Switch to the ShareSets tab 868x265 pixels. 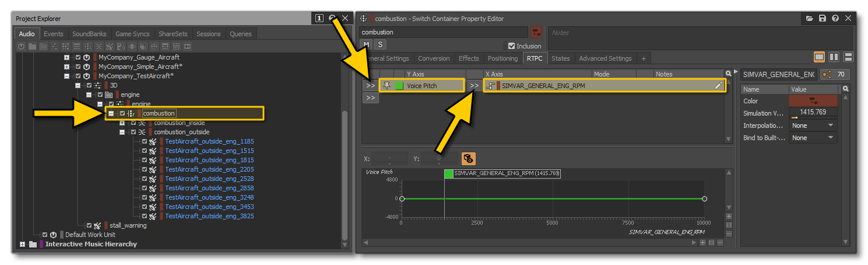(173, 34)
